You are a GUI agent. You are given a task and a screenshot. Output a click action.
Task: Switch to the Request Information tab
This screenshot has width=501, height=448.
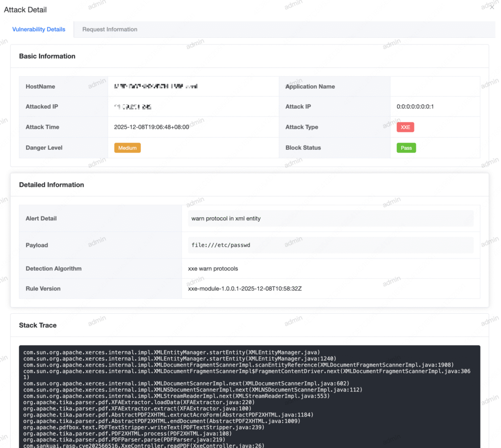pyautogui.click(x=110, y=29)
